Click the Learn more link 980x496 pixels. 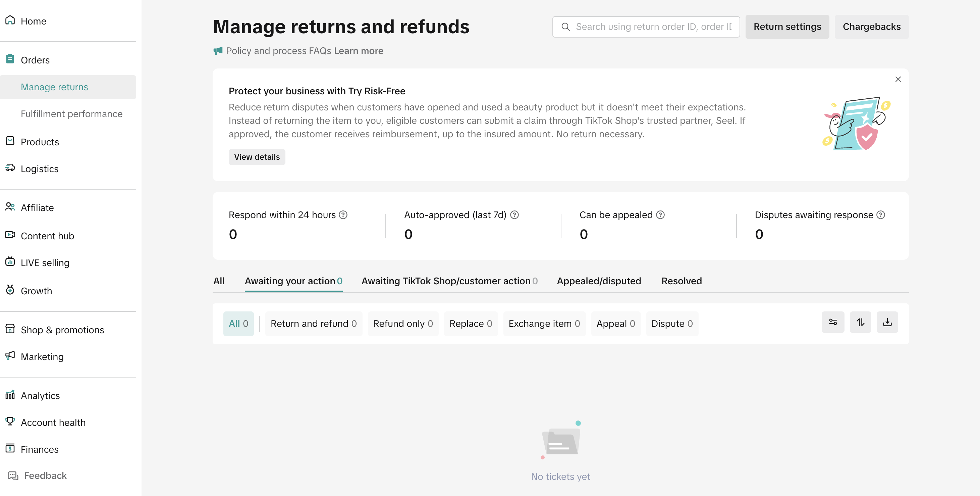coord(359,51)
